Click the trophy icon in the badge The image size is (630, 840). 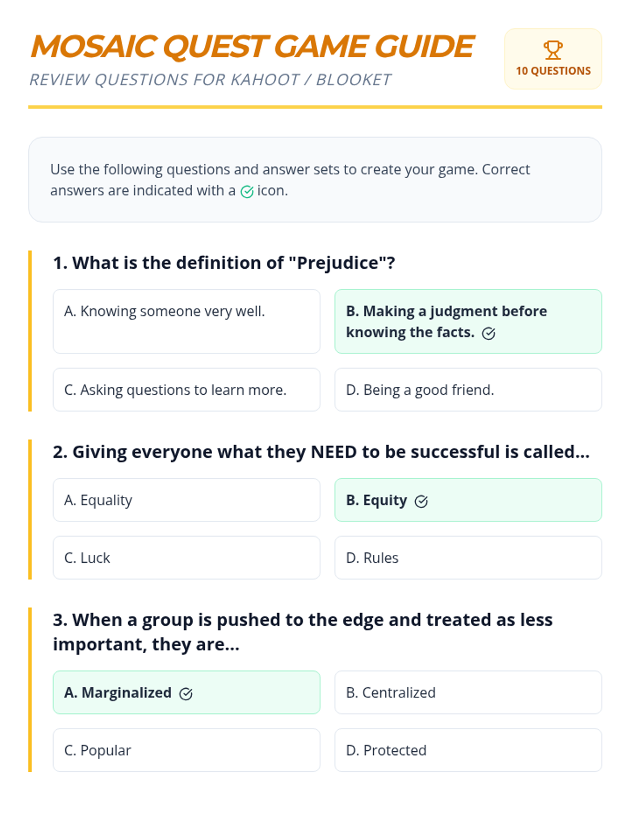tap(553, 50)
